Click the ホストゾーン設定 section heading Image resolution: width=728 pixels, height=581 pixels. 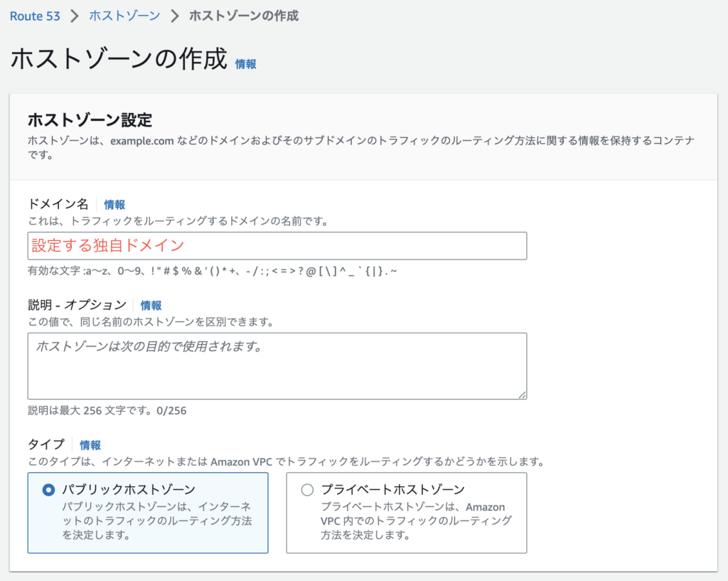[x=90, y=119]
